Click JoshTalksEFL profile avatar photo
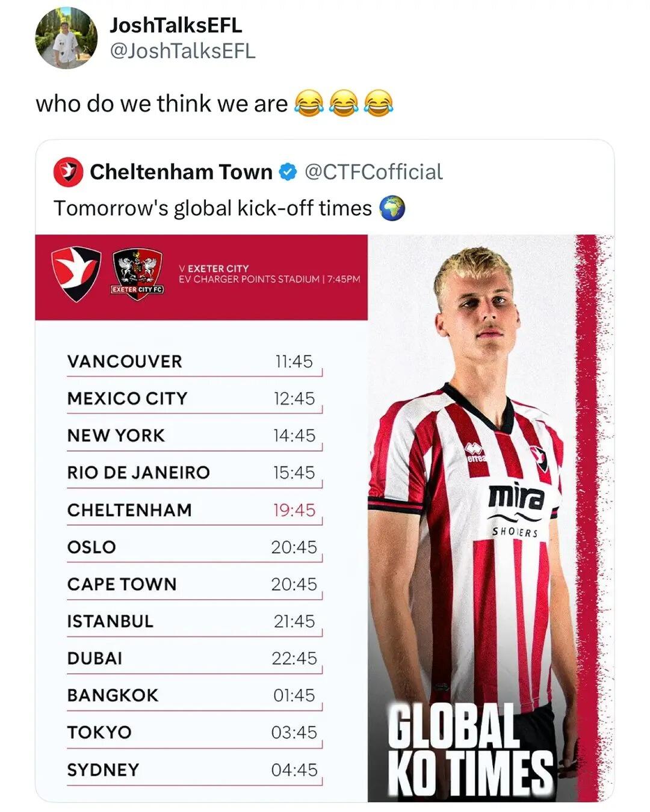Screen dimensions: 650x812 (66, 38)
